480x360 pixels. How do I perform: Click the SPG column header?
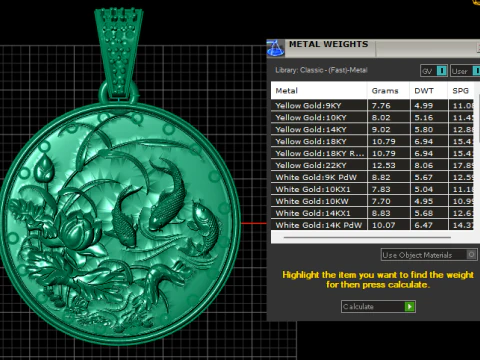tap(461, 91)
